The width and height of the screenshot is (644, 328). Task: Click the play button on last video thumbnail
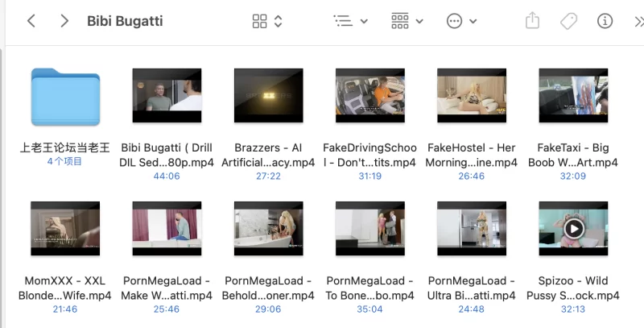coord(574,229)
